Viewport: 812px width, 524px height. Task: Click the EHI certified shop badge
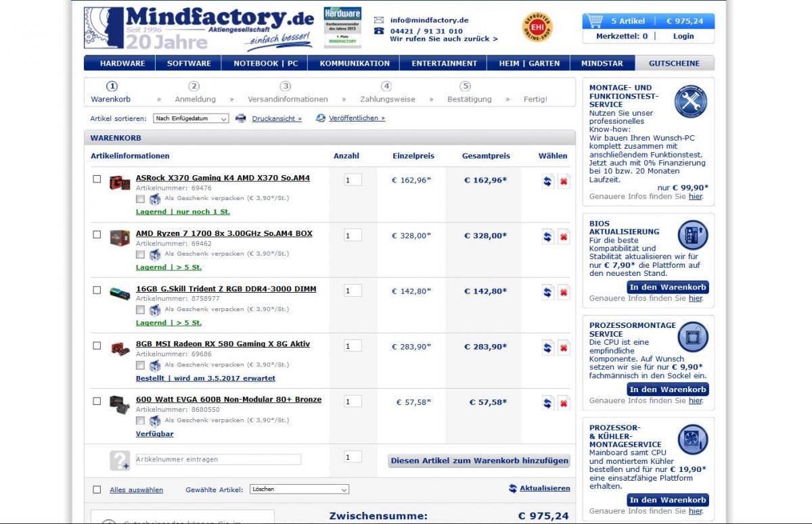tap(537, 28)
